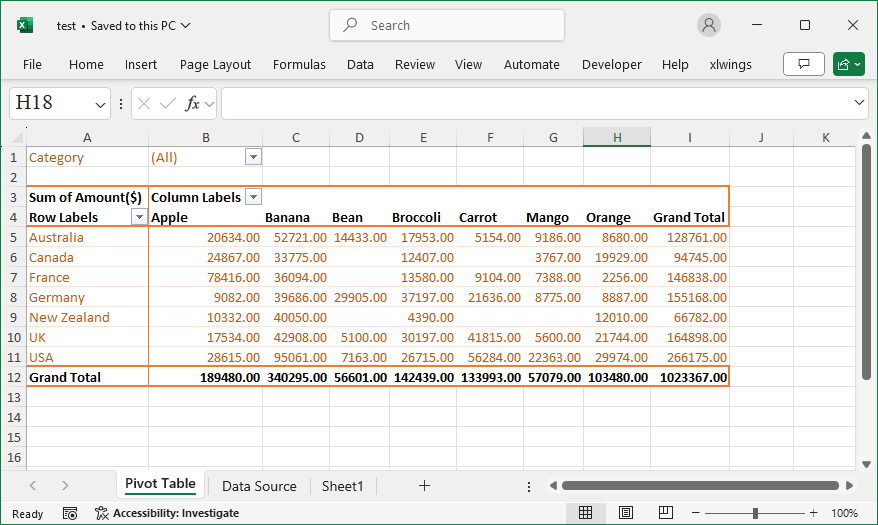Click the zoom in plus button
This screenshot has height=525, width=878.
(x=812, y=513)
